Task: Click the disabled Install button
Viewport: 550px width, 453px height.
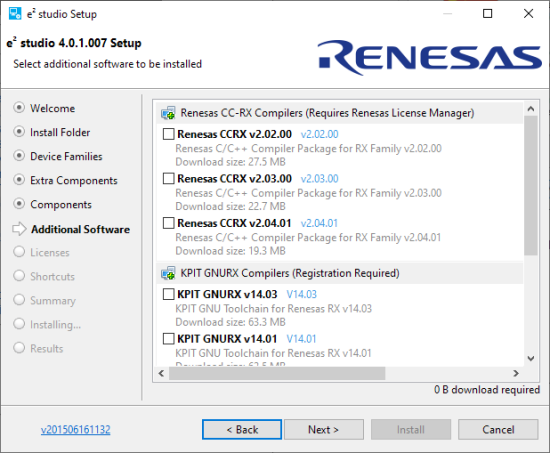Action: coord(411,429)
